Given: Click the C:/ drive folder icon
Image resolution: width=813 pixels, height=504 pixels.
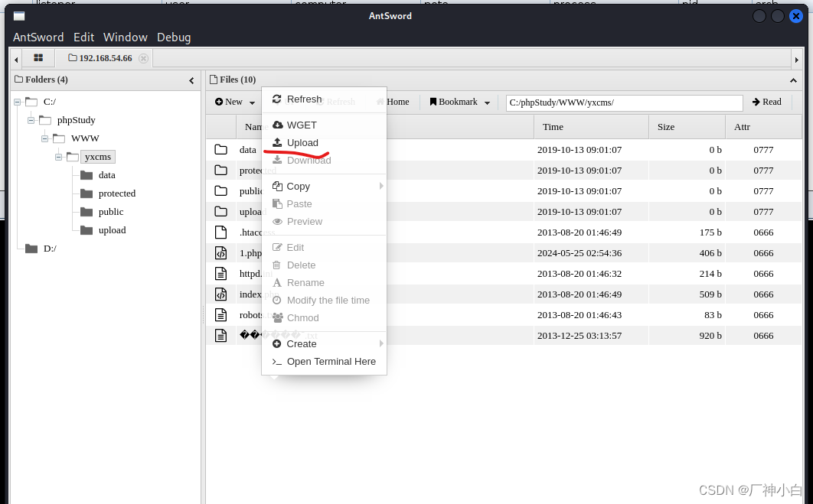Looking at the screenshot, I should tap(31, 102).
